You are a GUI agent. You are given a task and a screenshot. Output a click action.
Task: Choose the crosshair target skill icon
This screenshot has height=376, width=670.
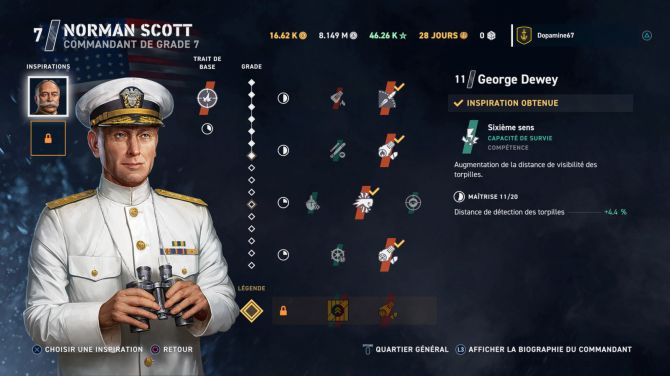point(413,203)
